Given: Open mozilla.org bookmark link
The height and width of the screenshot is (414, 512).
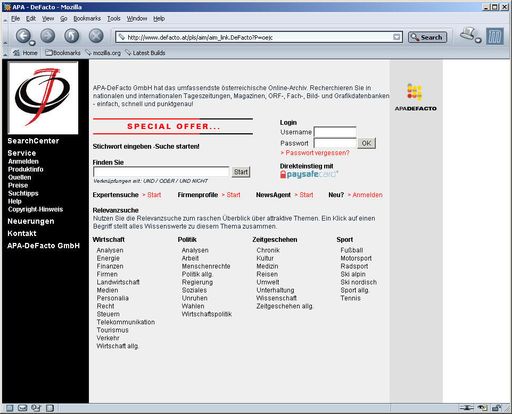Looking at the screenshot, I should click(x=103, y=53).
